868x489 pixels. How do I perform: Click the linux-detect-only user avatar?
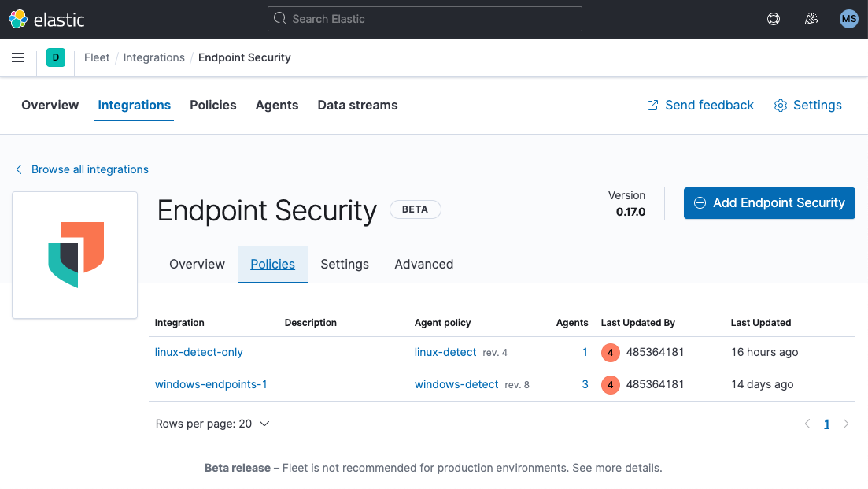click(611, 352)
